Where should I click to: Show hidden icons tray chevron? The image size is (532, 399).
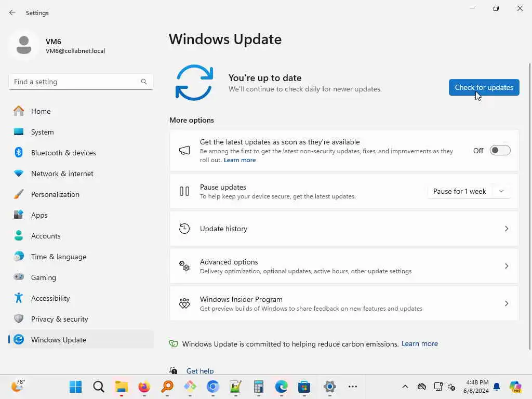405,387
